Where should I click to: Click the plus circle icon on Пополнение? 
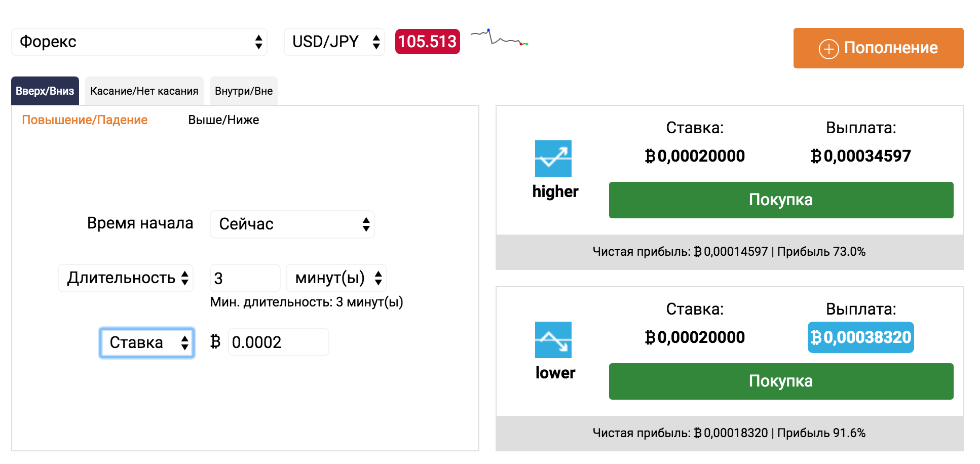coord(828,49)
